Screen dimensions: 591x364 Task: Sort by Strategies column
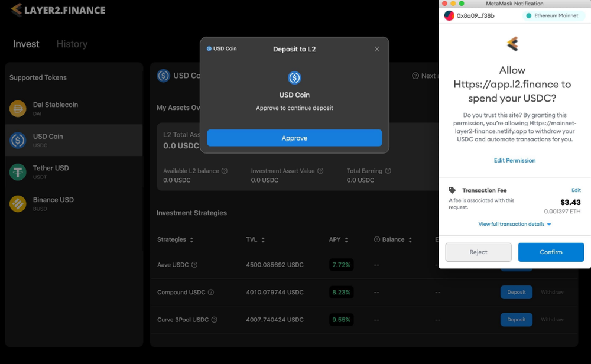click(x=176, y=239)
